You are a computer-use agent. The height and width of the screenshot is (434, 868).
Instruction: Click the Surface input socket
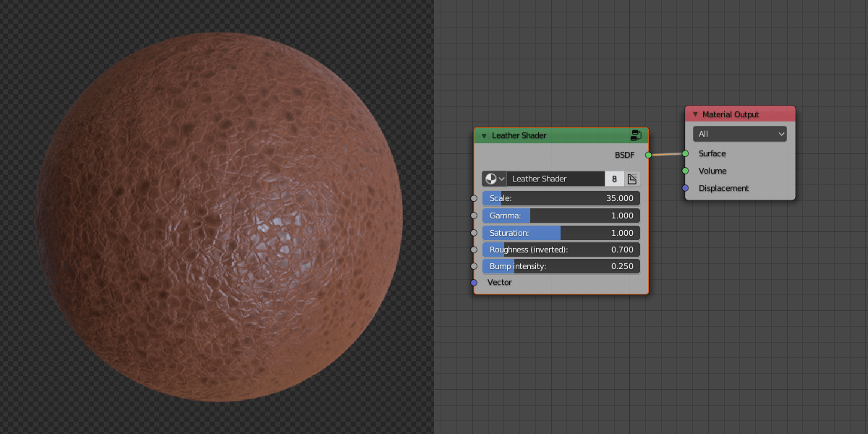(x=685, y=153)
